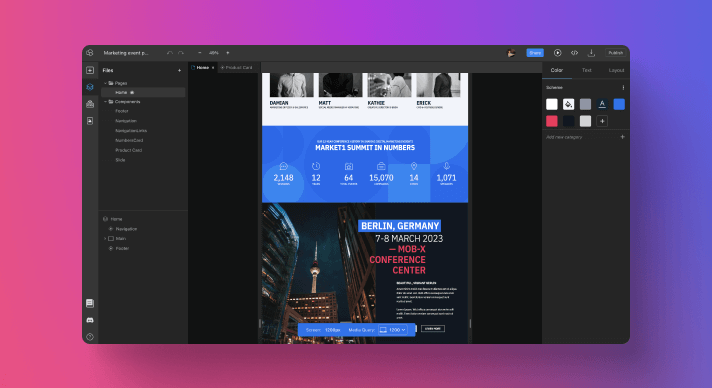Viewport: 712px width, 388px height.
Task: Open the help icon at sidebar bottom
Action: point(90,337)
